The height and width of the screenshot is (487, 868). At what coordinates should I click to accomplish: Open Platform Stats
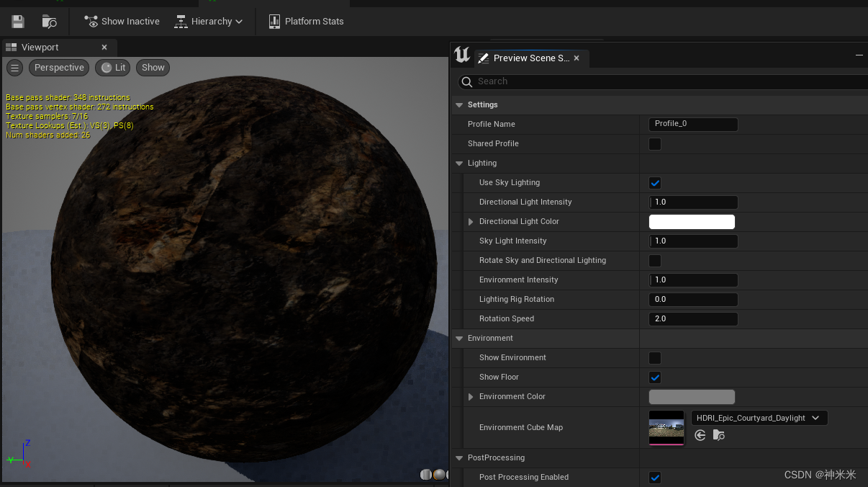click(x=306, y=22)
